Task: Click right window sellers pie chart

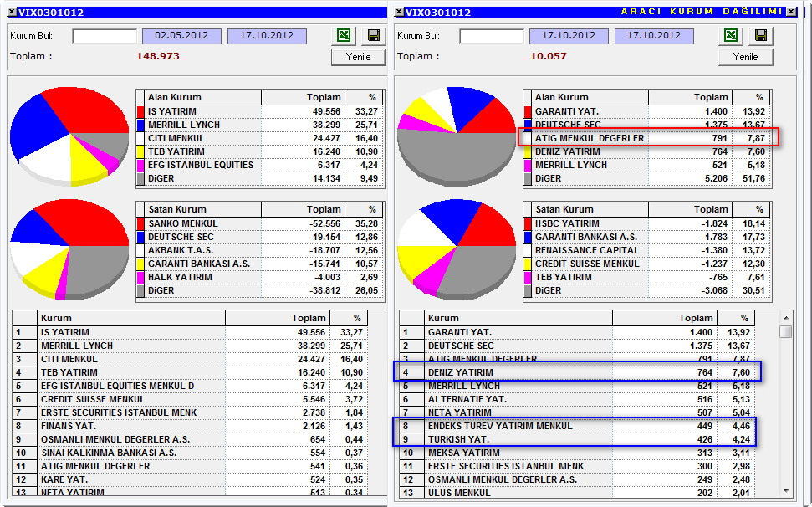Action: point(457,249)
